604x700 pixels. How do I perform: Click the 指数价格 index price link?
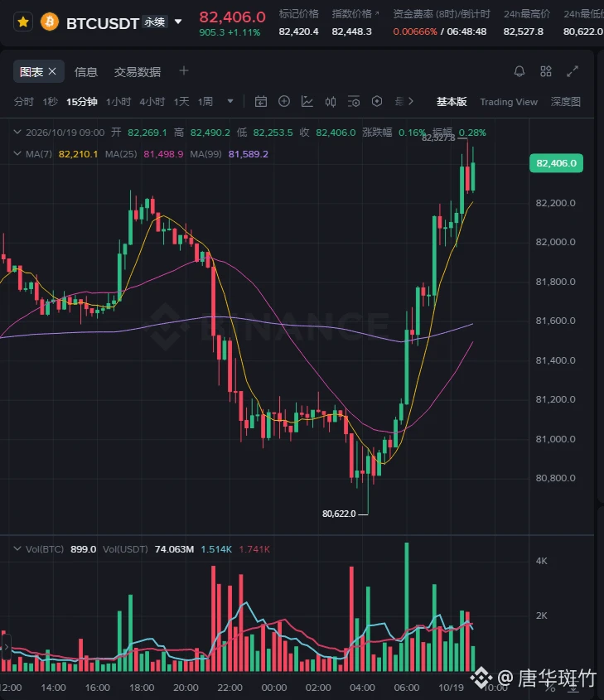coord(355,14)
